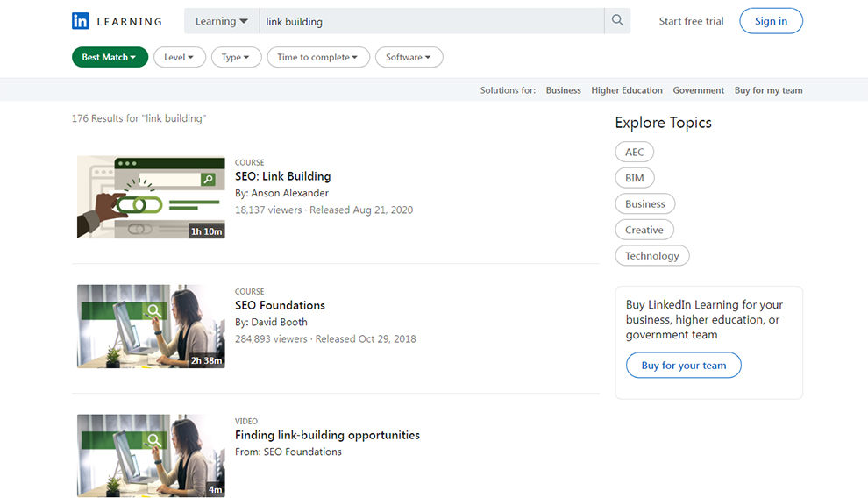Open the Government solutions link
868x498 pixels.
pos(698,90)
